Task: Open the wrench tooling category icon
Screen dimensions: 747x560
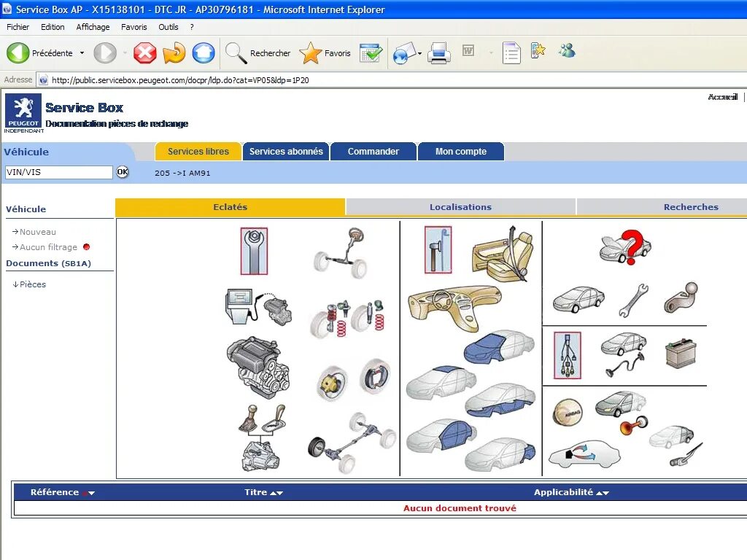Action: coord(254,251)
